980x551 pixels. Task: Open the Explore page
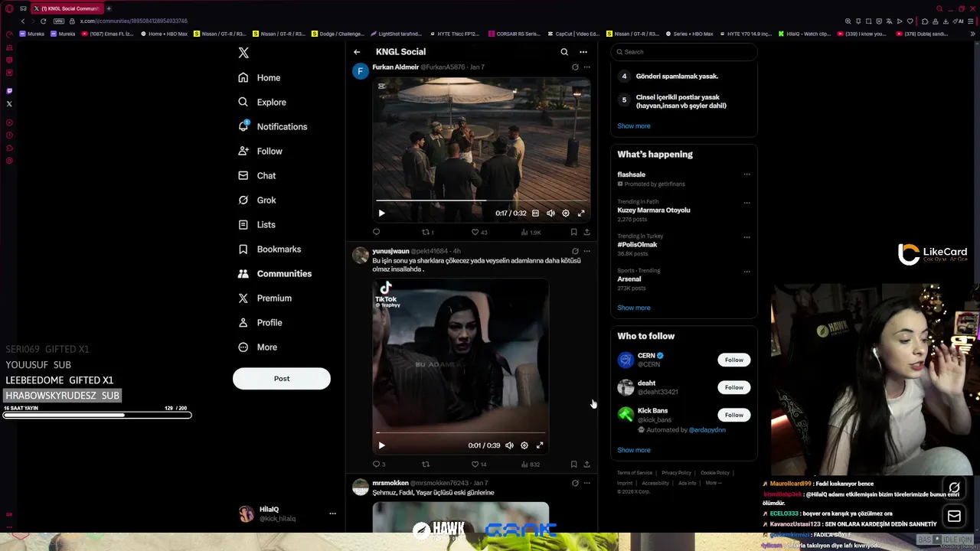coord(262,102)
